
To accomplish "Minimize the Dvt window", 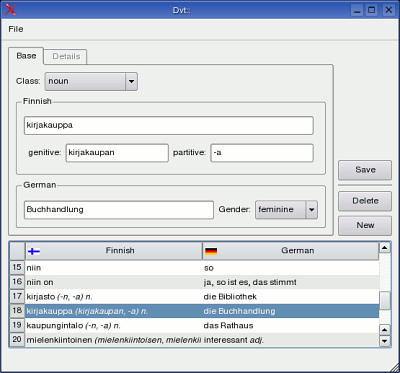I will [357, 10].
